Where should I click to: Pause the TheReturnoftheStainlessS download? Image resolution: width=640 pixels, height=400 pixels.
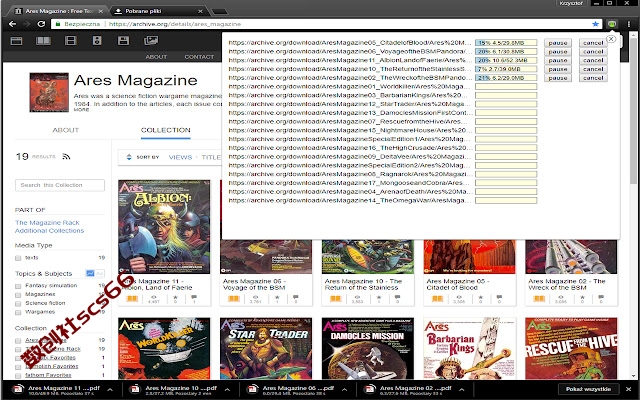coord(558,69)
